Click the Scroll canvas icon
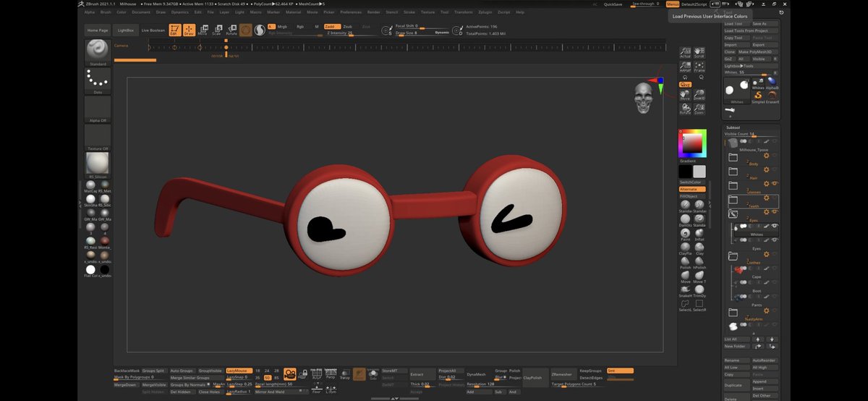Viewport: 868px width, 401px height. click(x=699, y=53)
